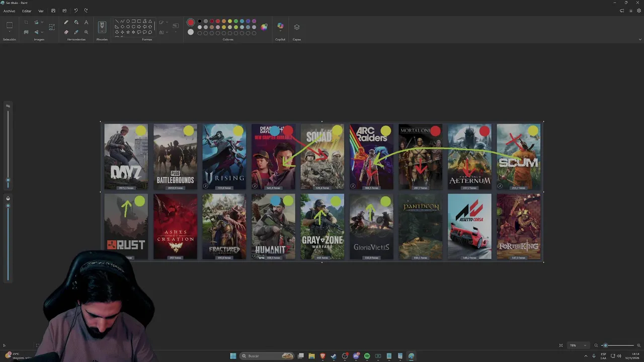The image size is (644, 362).
Task: Open the Editar menu
Action: click(27, 11)
